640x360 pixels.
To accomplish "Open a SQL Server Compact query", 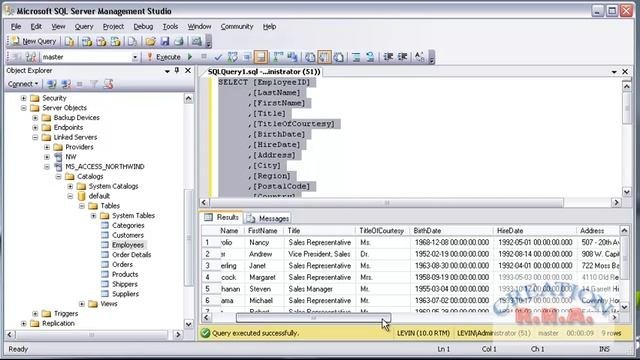I will point(132,41).
